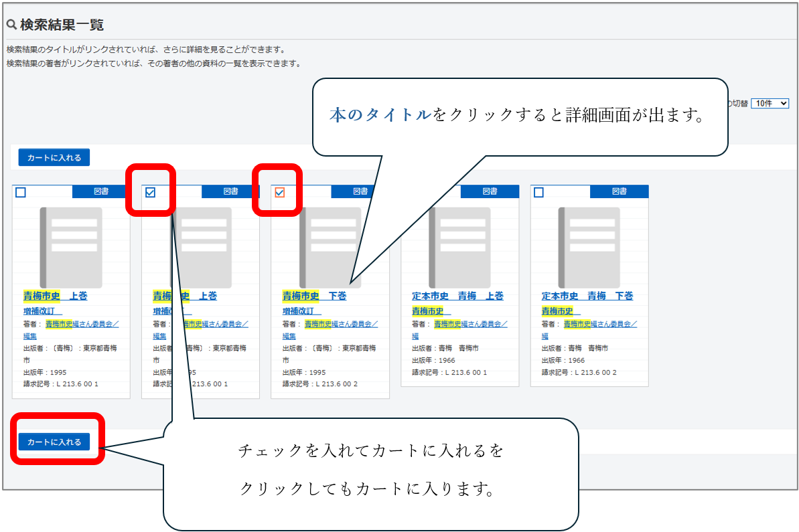Open the 定本市史 青梅 下巻 title link

pos(587,296)
